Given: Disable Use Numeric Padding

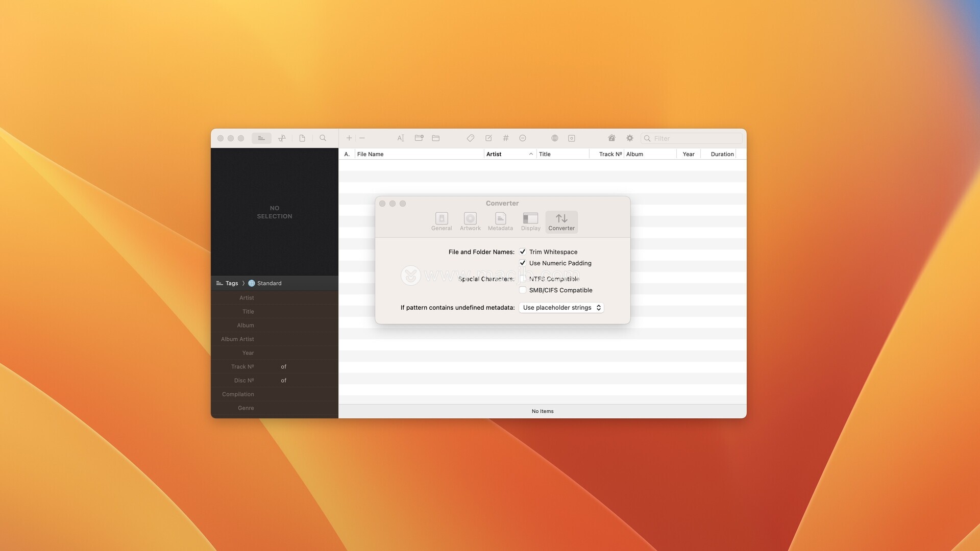Looking at the screenshot, I should [x=523, y=263].
